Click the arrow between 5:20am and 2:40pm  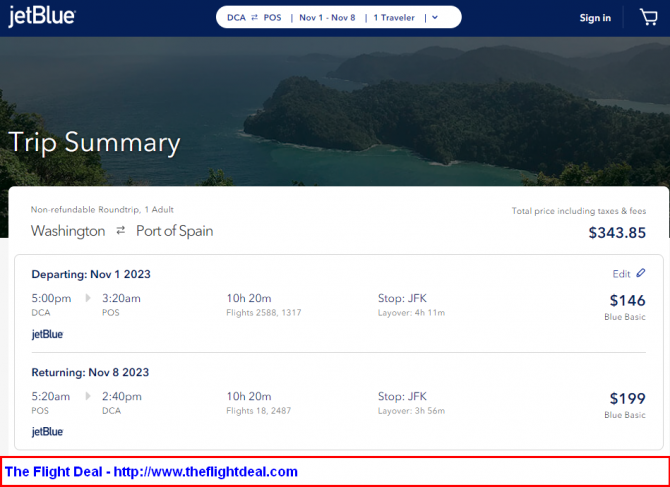click(x=88, y=396)
